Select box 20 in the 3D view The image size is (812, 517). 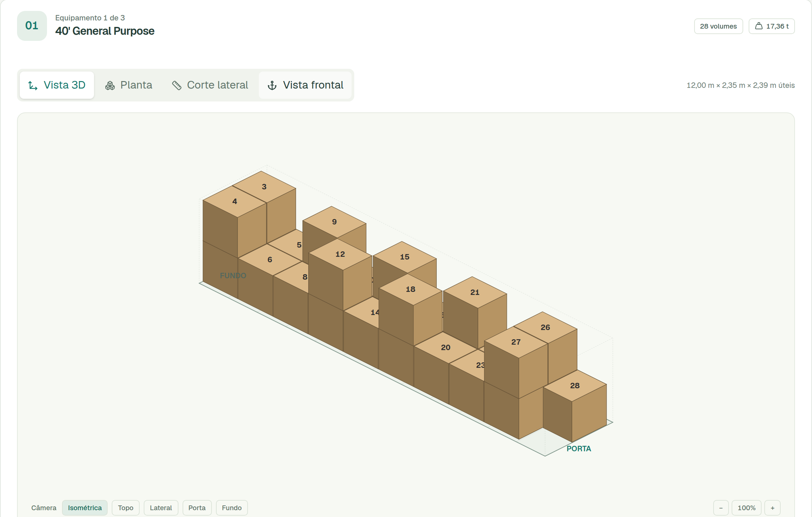coord(446,347)
